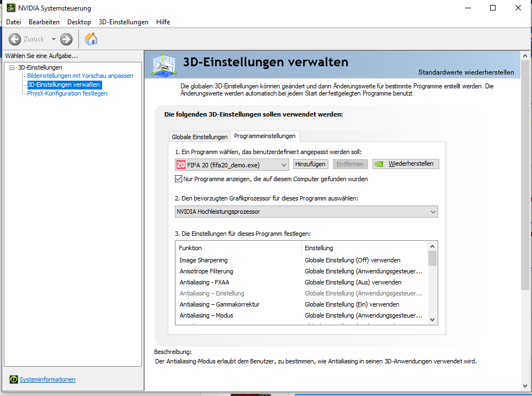Minimize the NVIDIA Systemsteuerung window
532x396 pixels.
(x=468, y=8)
